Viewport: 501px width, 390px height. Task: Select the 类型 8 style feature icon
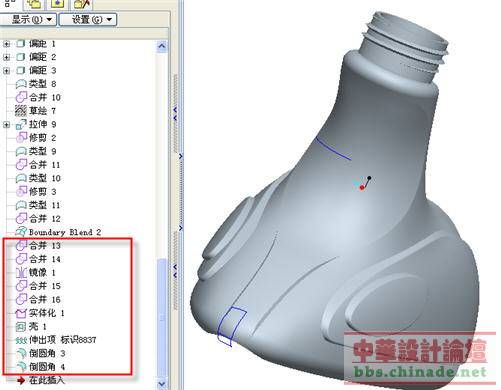(21, 84)
